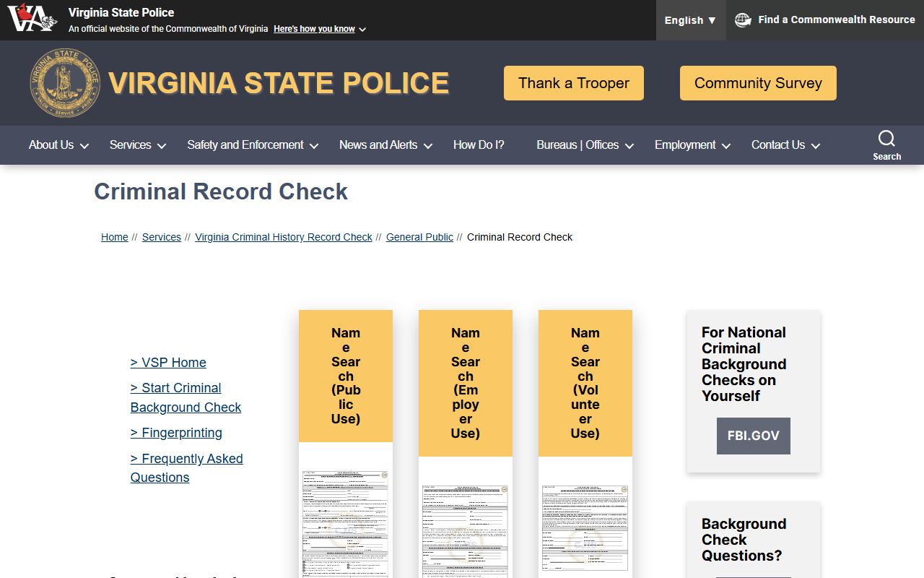Click the Community Survey button

[x=758, y=83]
